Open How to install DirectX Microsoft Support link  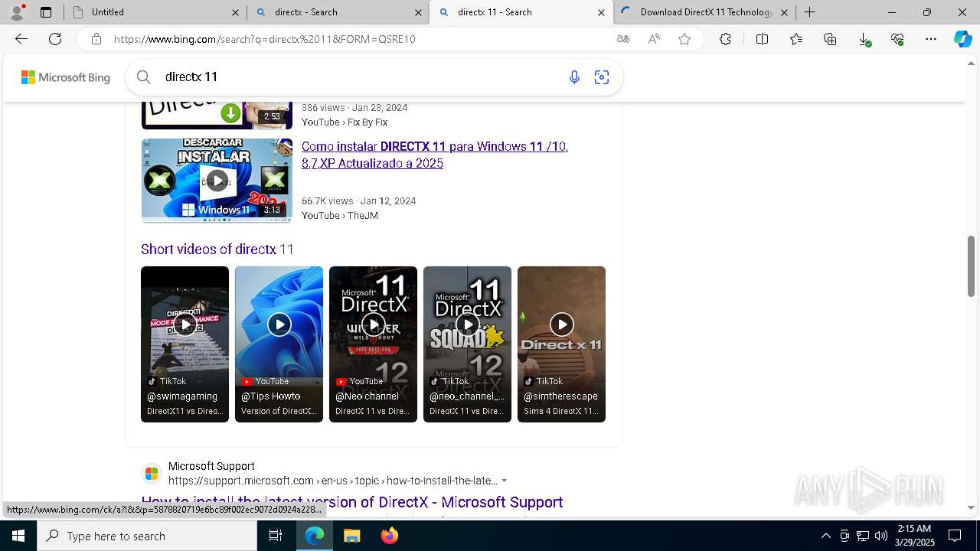pos(352,502)
